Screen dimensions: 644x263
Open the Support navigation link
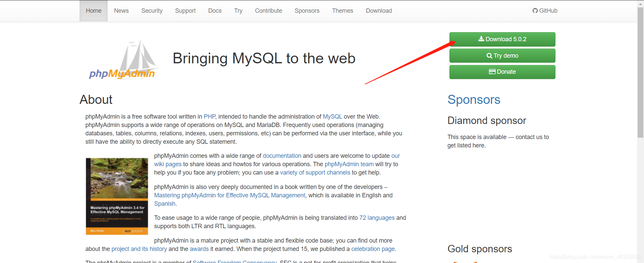point(185,11)
